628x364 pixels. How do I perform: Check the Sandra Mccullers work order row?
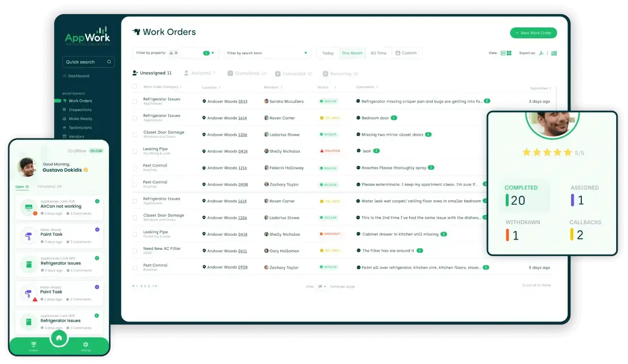click(134, 101)
